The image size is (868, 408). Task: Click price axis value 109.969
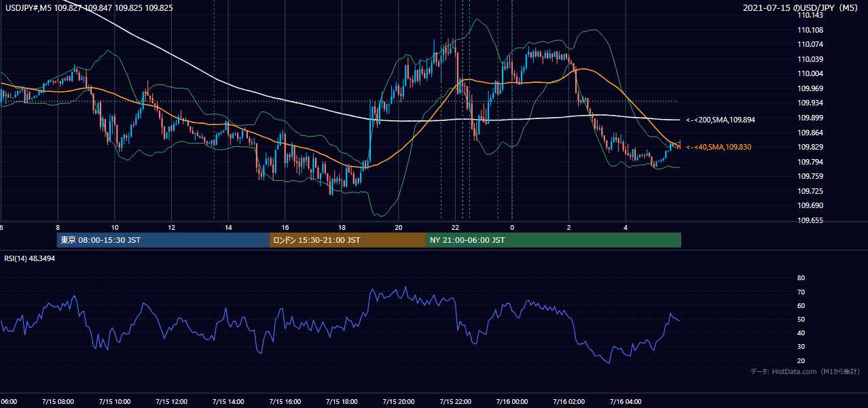(x=811, y=88)
